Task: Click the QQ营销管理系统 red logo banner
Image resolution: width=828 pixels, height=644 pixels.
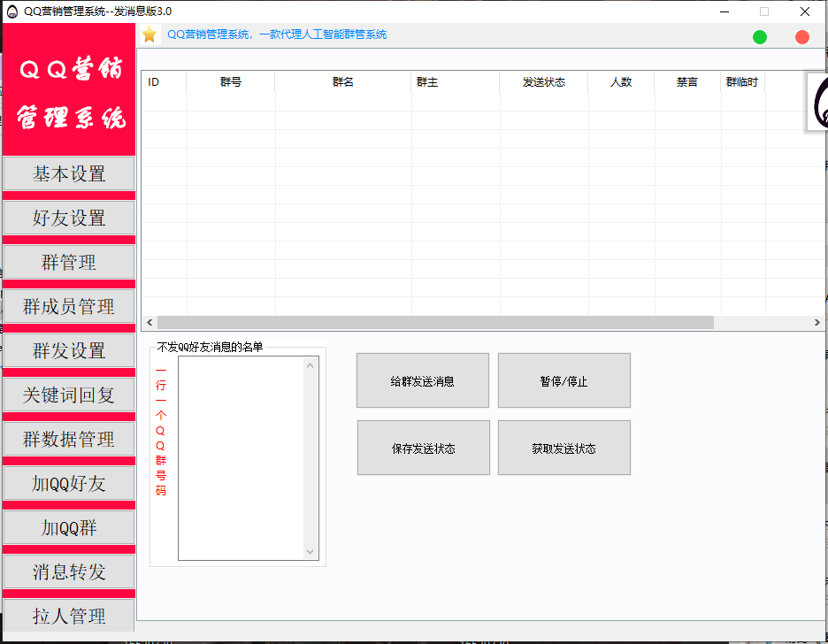Action: click(69, 89)
